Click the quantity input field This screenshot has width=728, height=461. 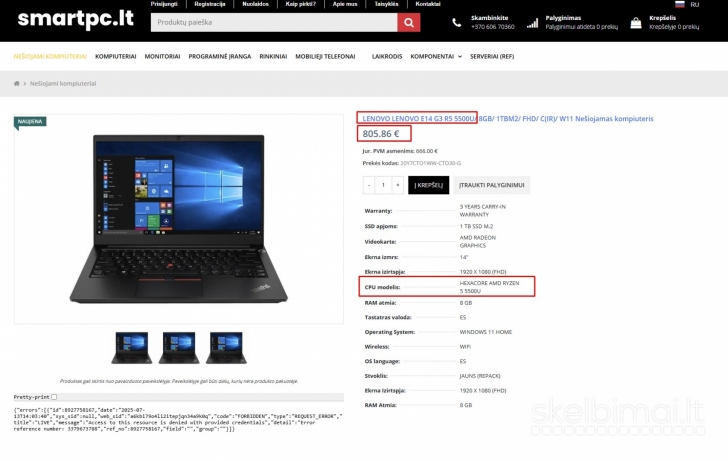(x=383, y=185)
